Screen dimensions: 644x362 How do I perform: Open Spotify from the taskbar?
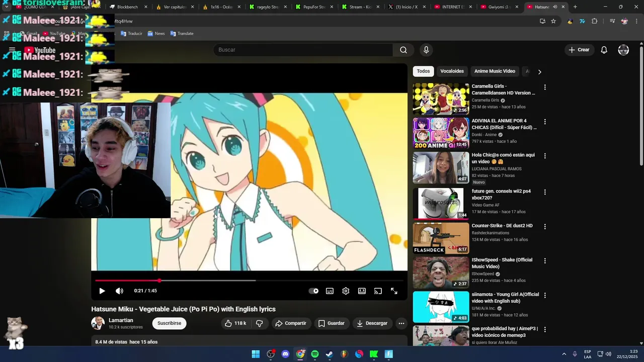[x=315, y=354]
